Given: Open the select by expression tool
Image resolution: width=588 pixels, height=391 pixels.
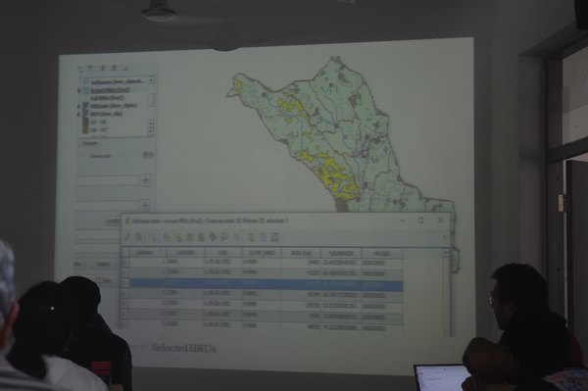Looking at the screenshot, I should click(x=167, y=237).
